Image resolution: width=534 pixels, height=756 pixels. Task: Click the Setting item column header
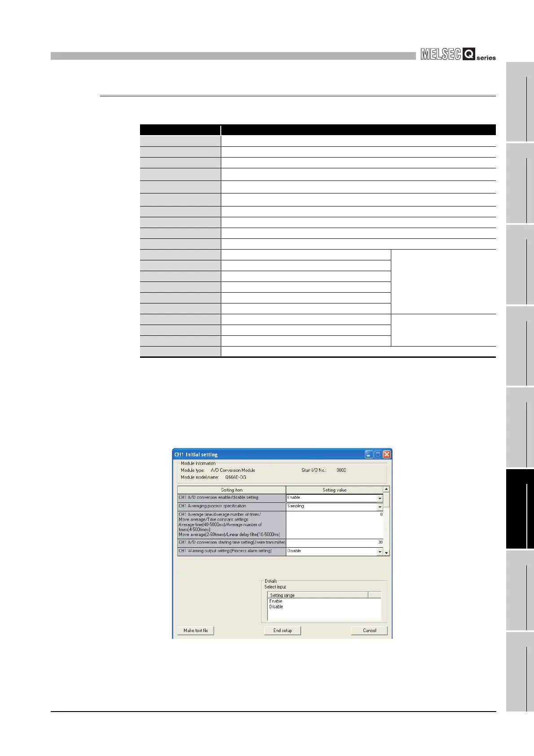[232, 490]
